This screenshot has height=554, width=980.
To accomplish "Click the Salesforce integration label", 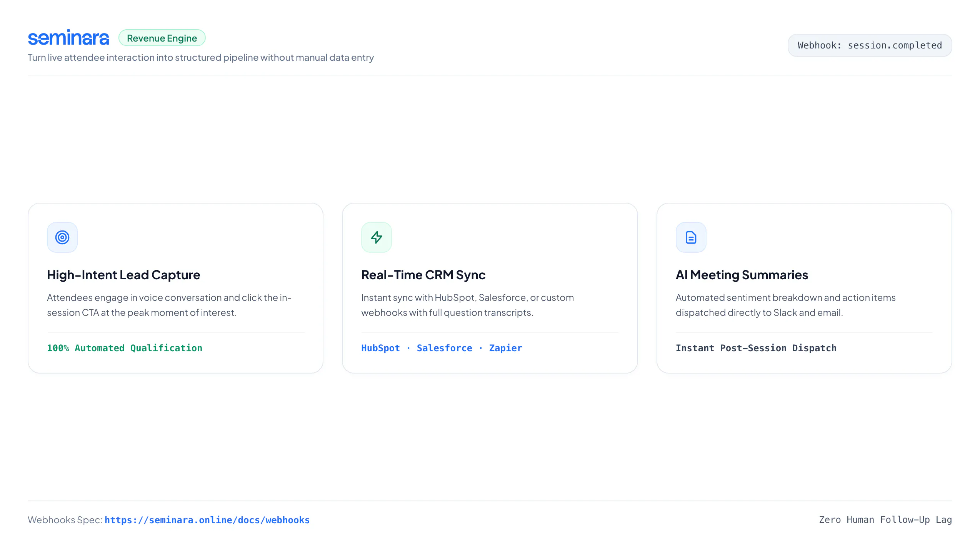I will 445,348.
